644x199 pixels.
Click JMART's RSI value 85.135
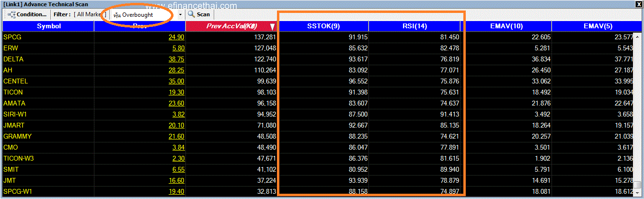pyautogui.click(x=449, y=125)
